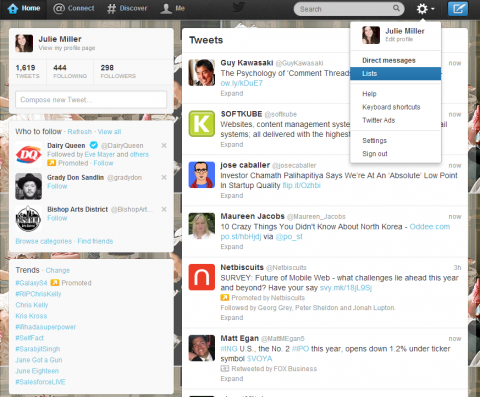Open the Oddee.com link
The width and height of the screenshot is (480, 397).
430,227
